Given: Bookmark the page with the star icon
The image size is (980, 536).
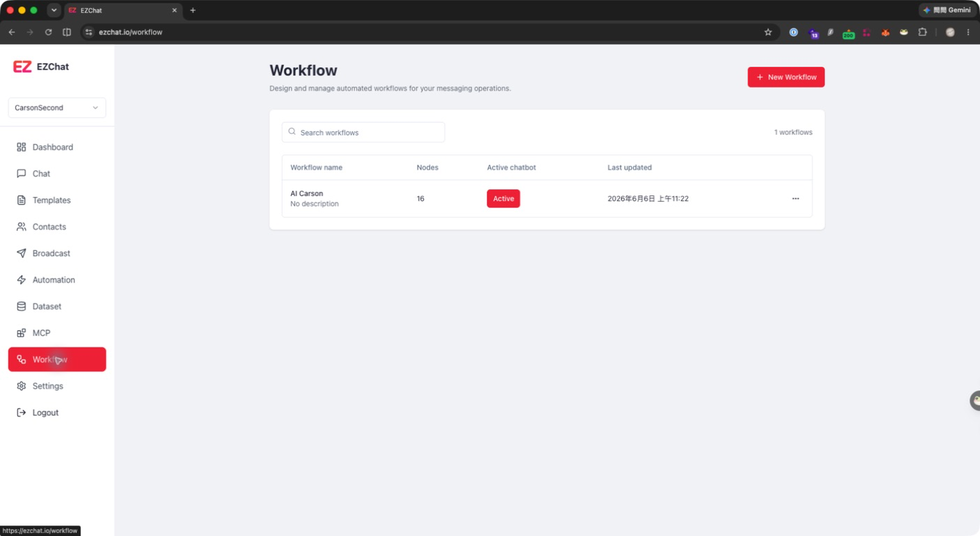Looking at the screenshot, I should (x=768, y=32).
